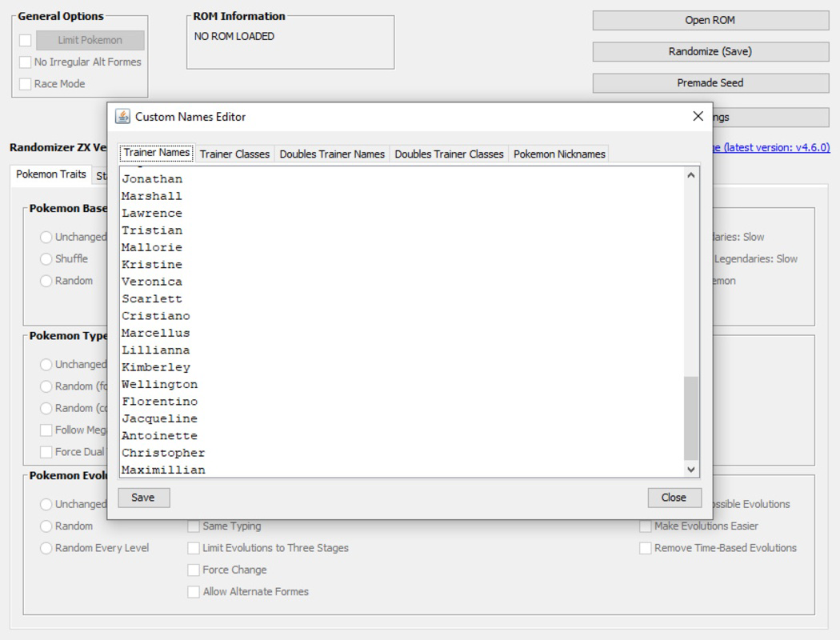Image resolution: width=840 pixels, height=640 pixels.
Task: Check No Irregular Alt Formes
Action: [24, 62]
